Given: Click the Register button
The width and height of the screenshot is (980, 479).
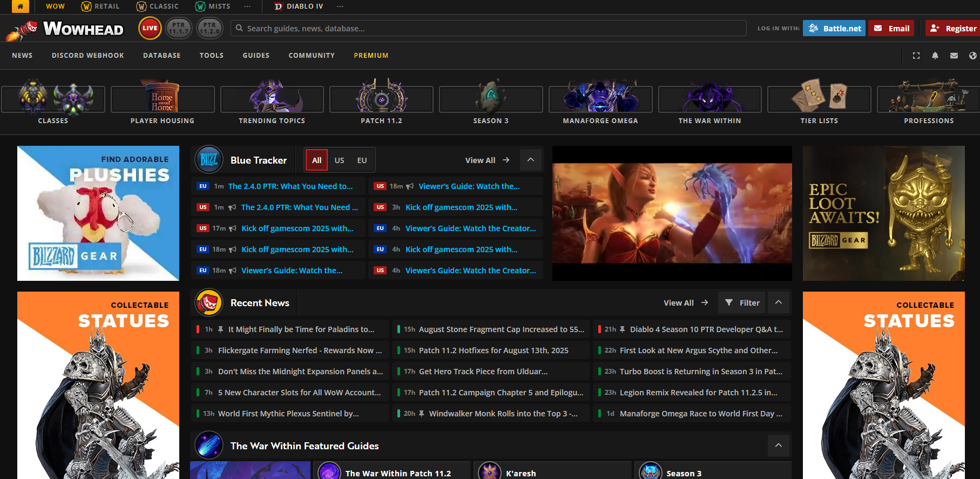Looking at the screenshot, I should tap(954, 28).
